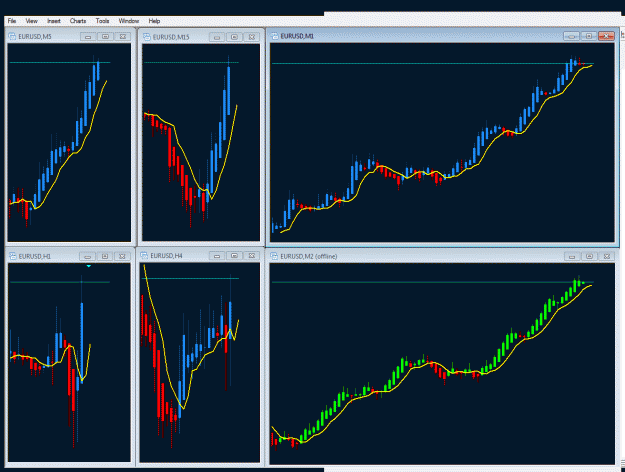Maximize the EURUSD,M1 chart window
625x472 pixels.
click(589, 36)
